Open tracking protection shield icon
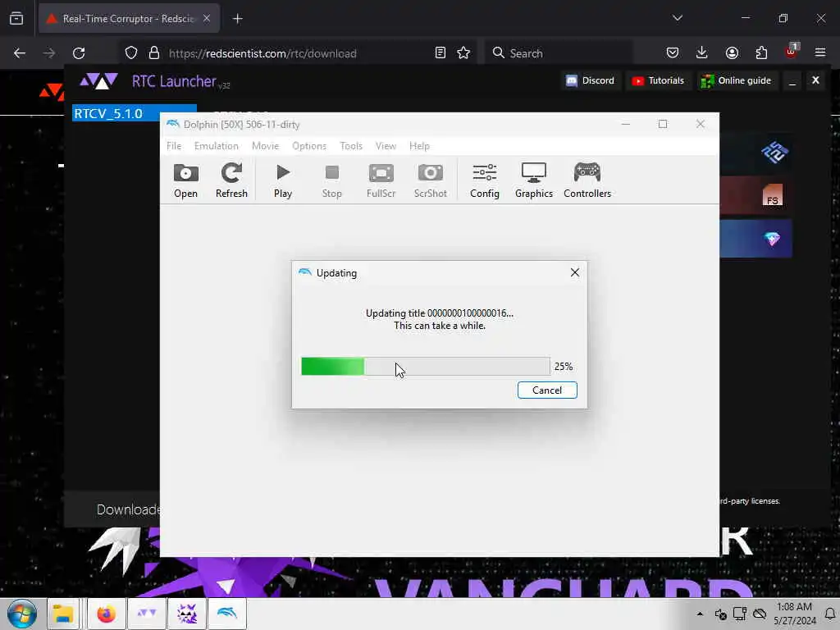Screen dimensions: 840x630 [131, 53]
